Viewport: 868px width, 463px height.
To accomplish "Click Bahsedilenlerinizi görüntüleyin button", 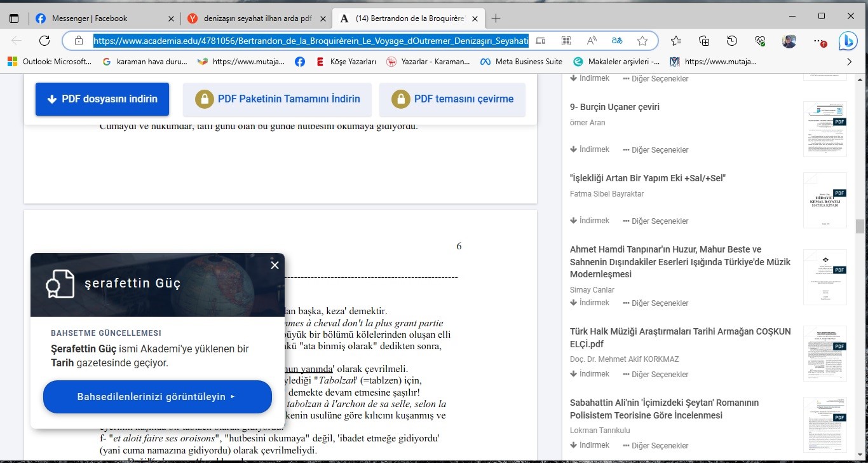I will (x=157, y=397).
